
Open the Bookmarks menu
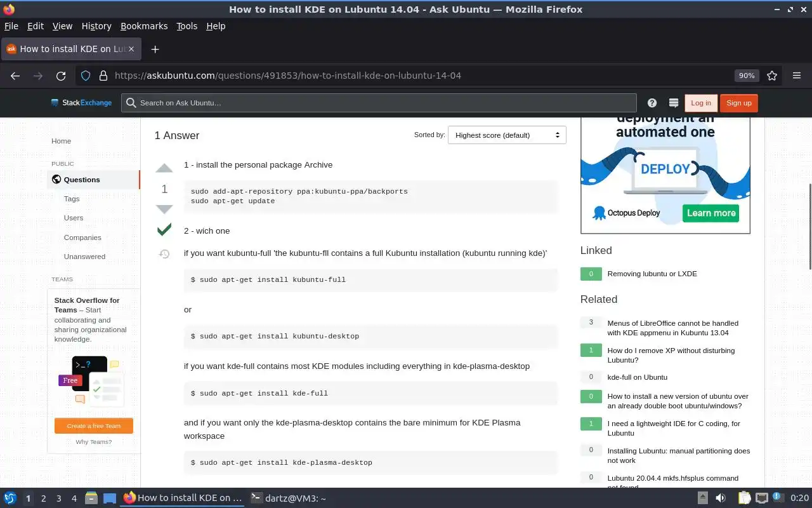point(144,26)
